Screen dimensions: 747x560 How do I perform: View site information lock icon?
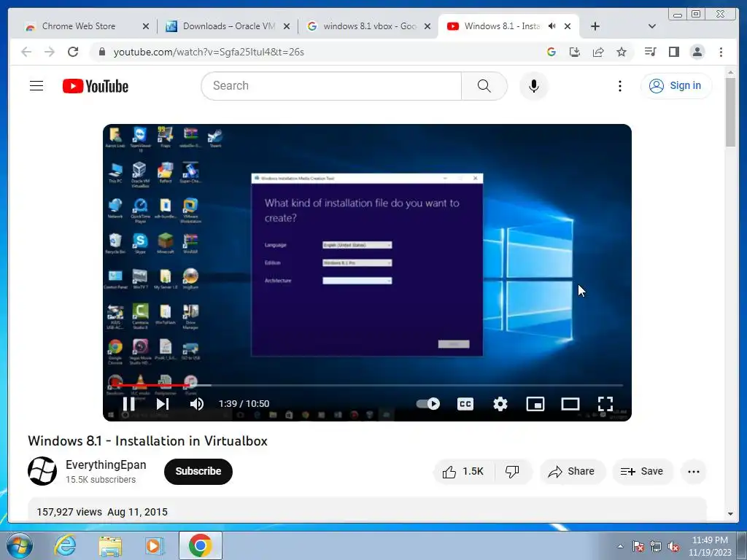tap(101, 52)
